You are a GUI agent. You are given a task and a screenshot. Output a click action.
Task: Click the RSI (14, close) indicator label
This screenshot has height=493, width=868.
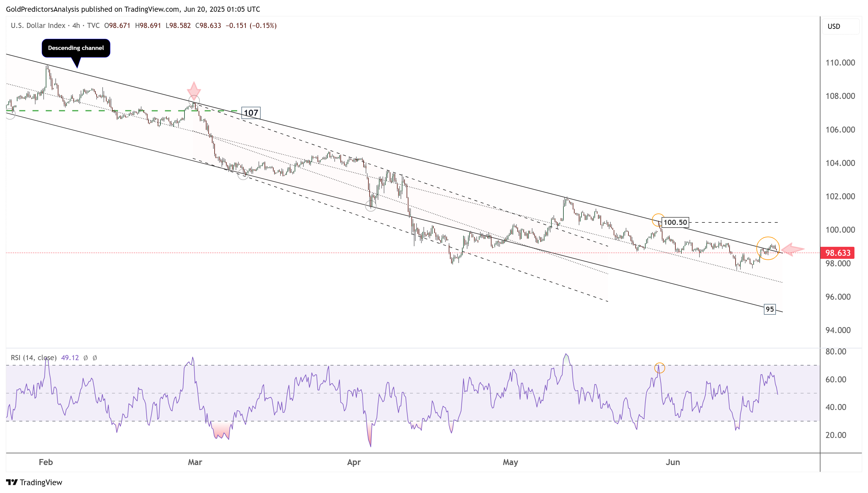pos(33,358)
